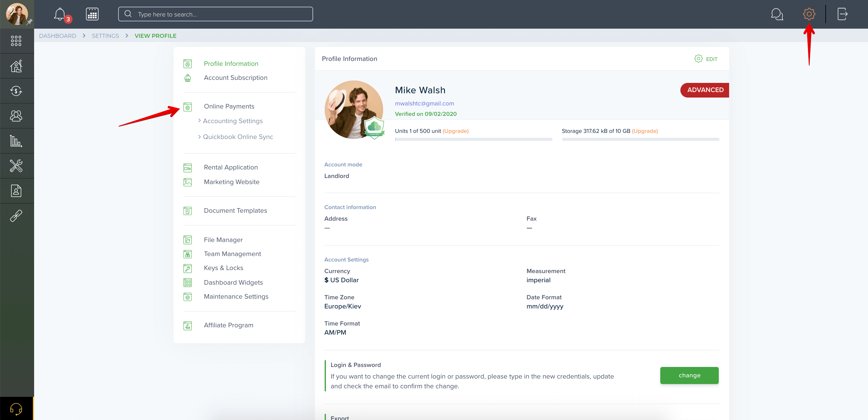Open the calendar icon in top bar
The width and height of the screenshot is (868, 420).
coord(92,14)
